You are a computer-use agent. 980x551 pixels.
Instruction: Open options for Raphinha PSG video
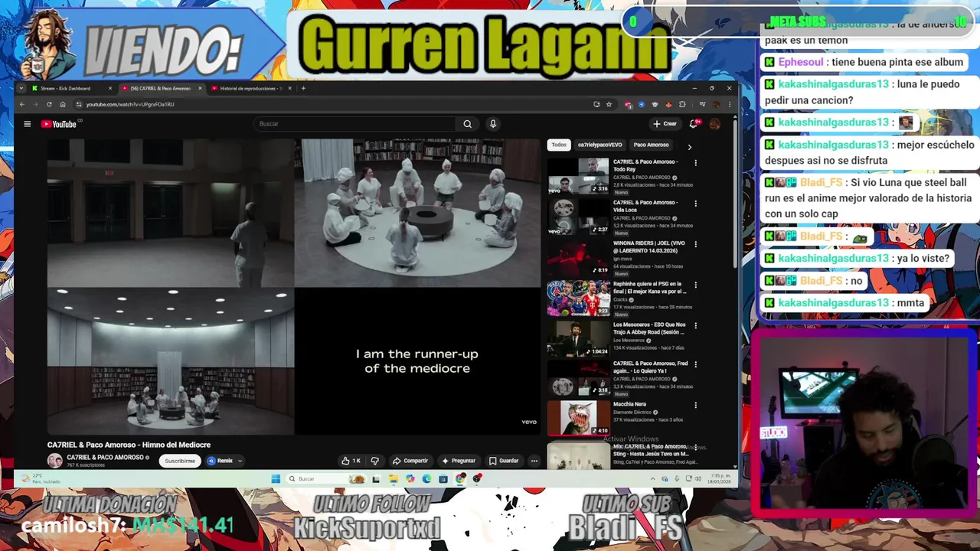(x=695, y=284)
